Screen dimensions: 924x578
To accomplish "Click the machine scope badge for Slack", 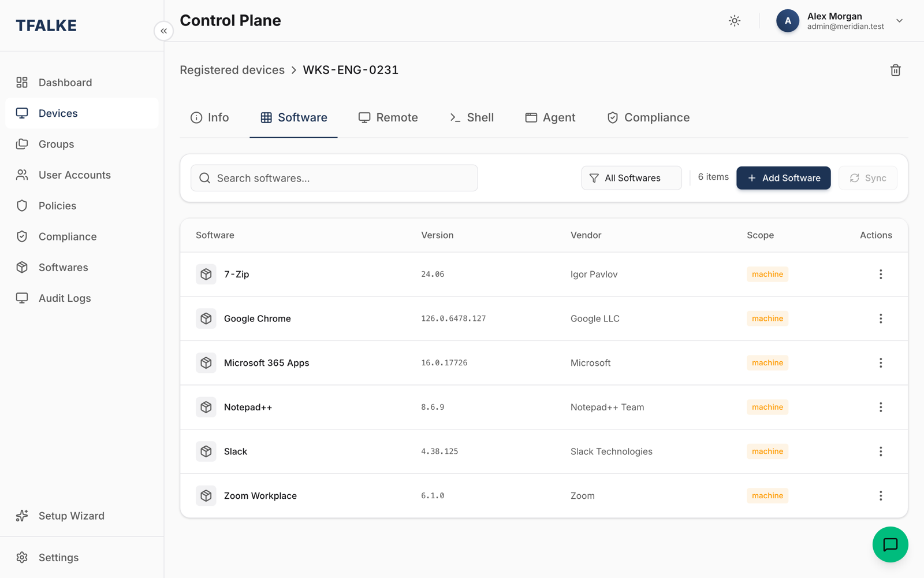I will (x=767, y=451).
